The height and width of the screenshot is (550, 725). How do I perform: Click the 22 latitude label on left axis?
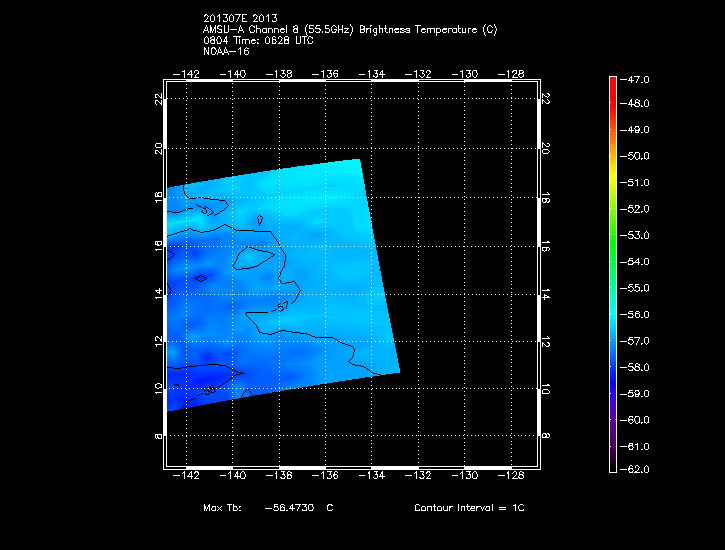tap(158, 99)
